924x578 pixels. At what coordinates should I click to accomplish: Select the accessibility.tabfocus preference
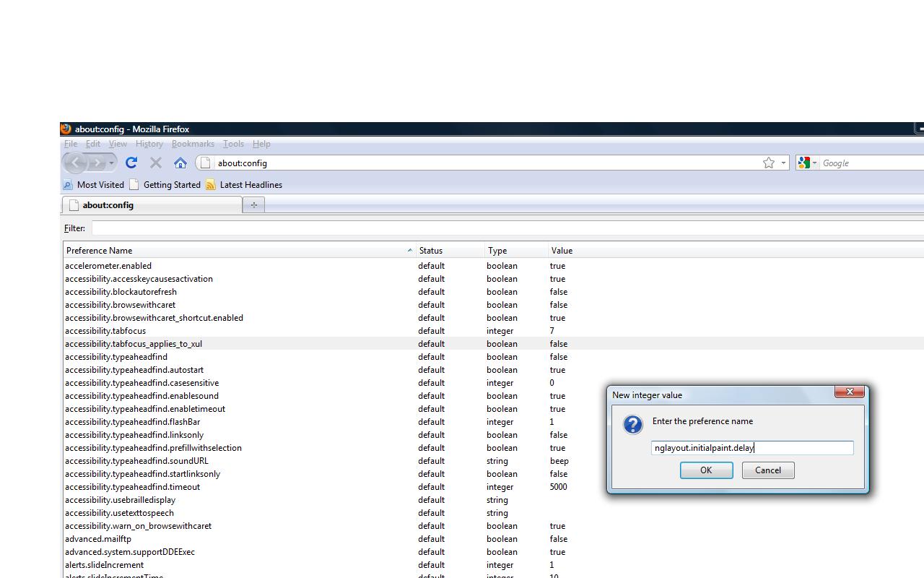pos(493,331)
